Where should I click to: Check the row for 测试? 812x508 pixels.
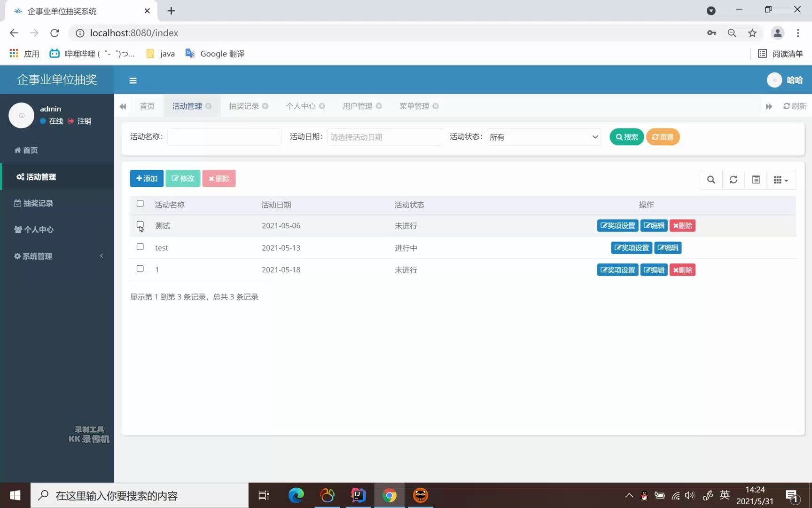click(x=140, y=224)
